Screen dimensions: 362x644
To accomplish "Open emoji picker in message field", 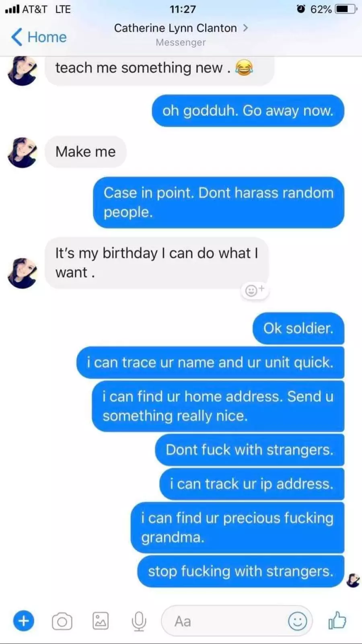I will coord(298,621).
